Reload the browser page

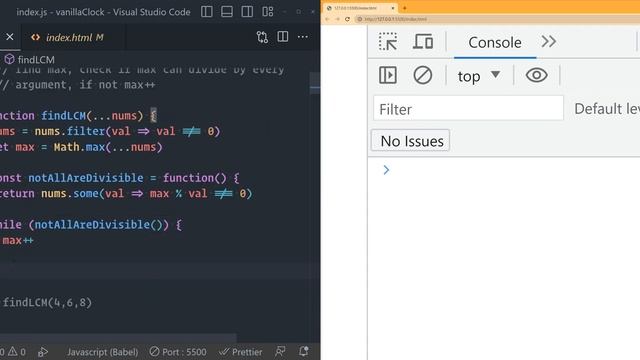(x=347, y=19)
